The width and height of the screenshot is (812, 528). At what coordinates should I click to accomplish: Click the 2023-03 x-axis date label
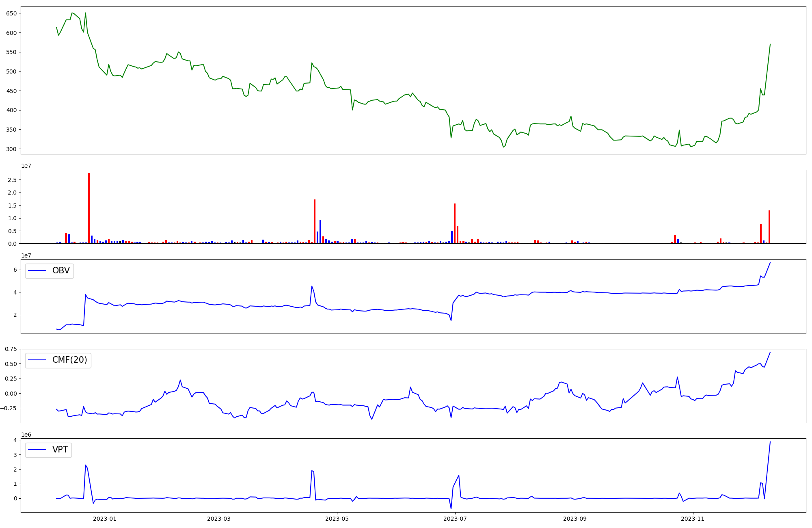[x=219, y=519]
